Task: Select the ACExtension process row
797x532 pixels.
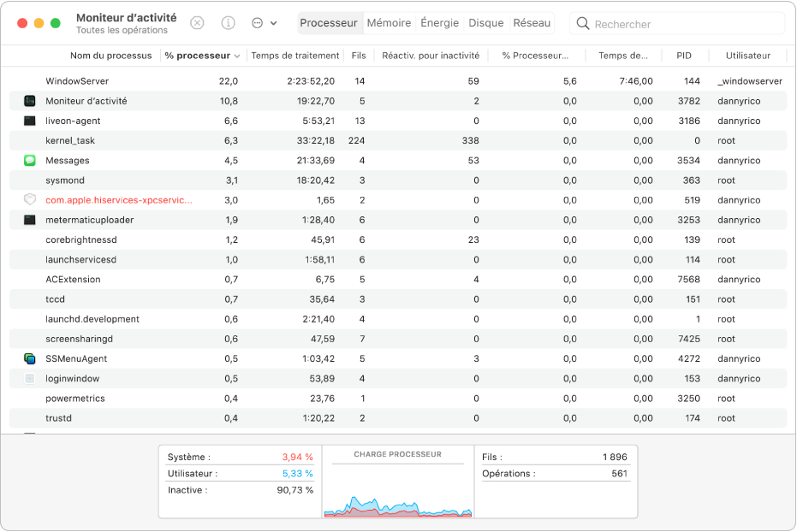Action: [398, 279]
